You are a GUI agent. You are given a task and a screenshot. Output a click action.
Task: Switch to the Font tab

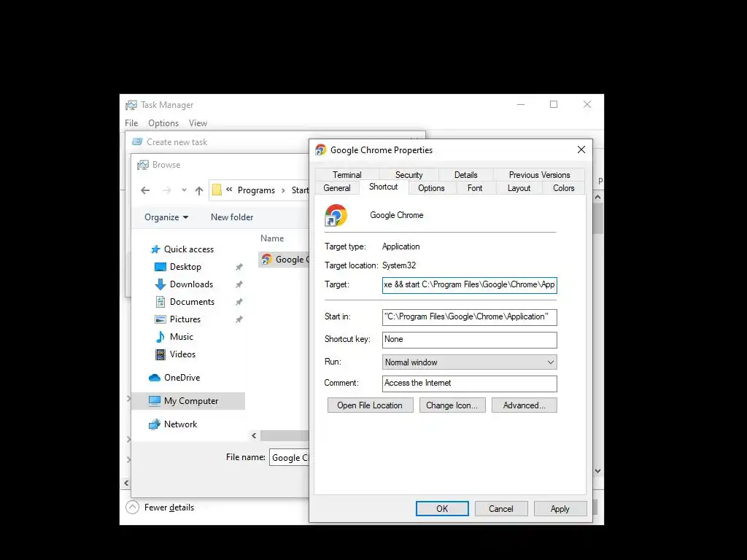(475, 188)
